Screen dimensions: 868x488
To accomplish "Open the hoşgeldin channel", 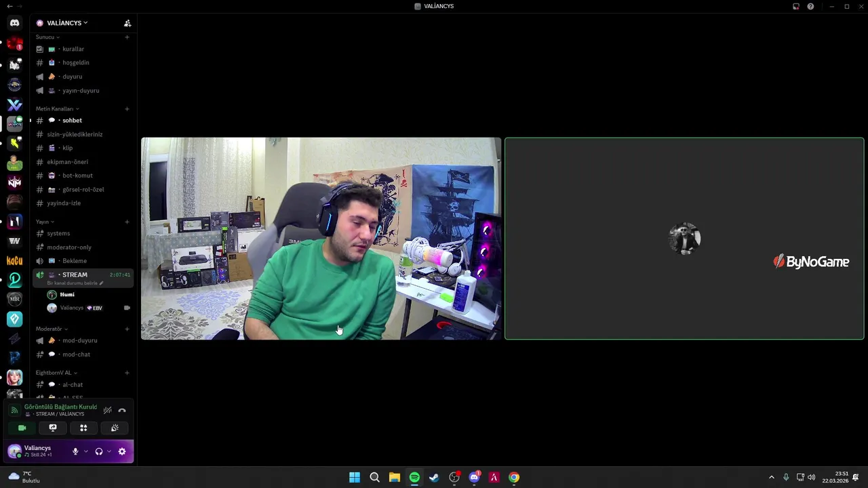I will [83, 62].
